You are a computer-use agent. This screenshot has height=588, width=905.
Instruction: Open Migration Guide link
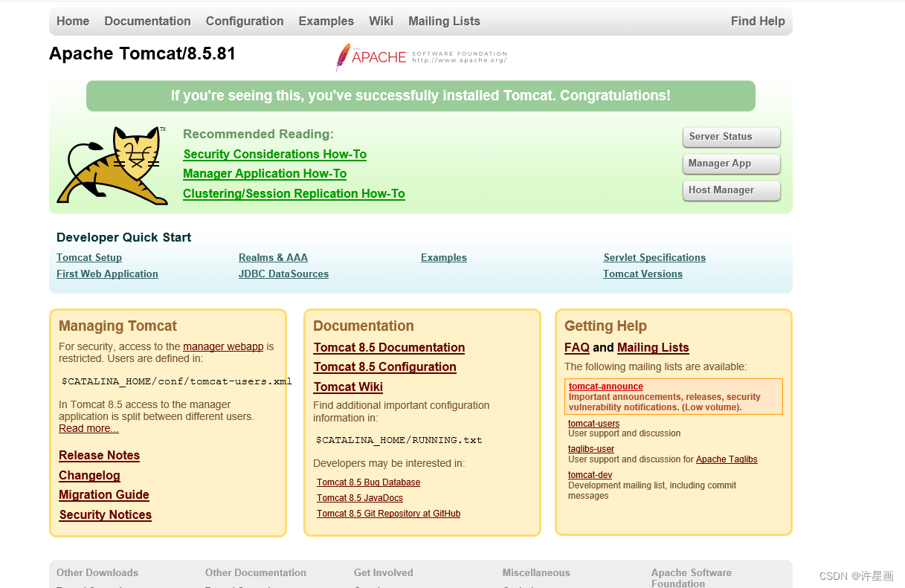[104, 495]
